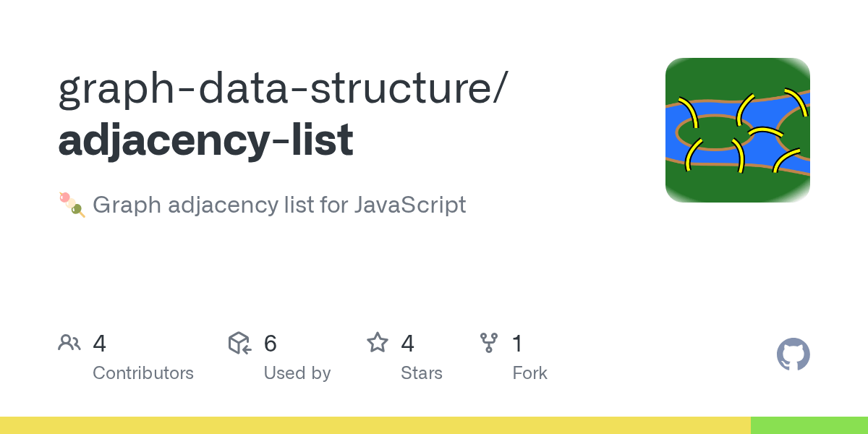Click the Contributors people icon

[69, 343]
